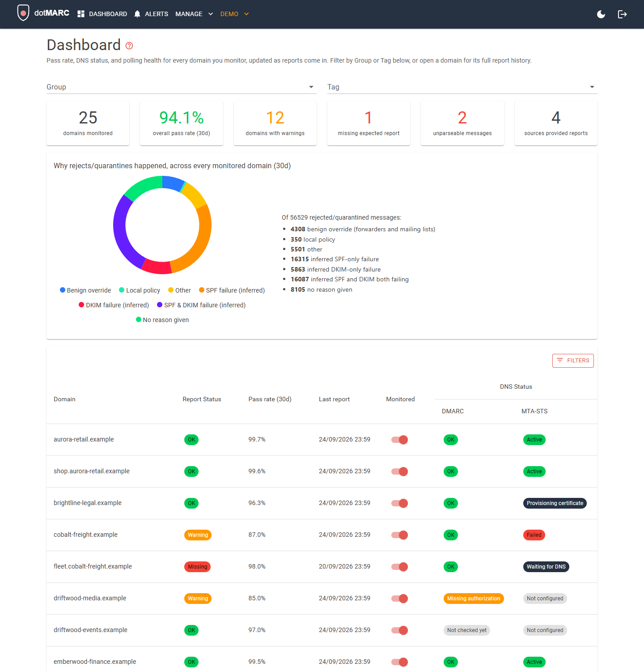Toggle Other legend item

[x=179, y=290]
